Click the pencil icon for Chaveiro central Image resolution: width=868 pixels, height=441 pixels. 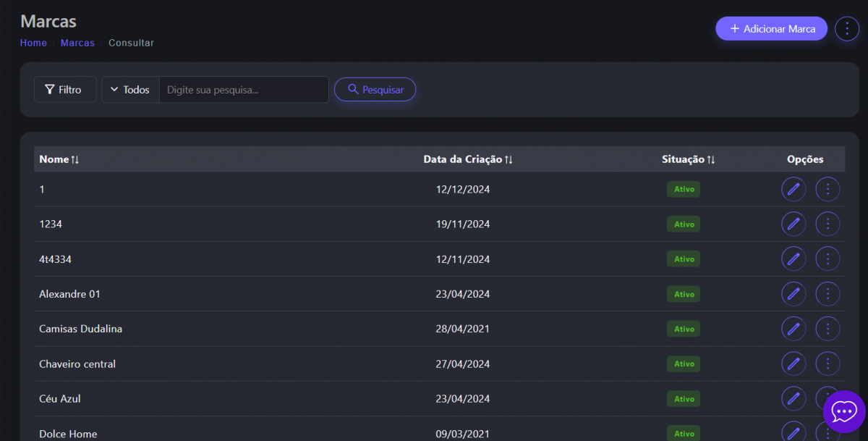click(793, 364)
